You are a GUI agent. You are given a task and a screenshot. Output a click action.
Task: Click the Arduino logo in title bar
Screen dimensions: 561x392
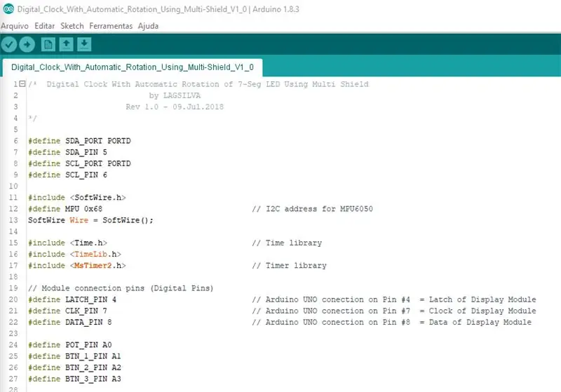pos(8,9)
